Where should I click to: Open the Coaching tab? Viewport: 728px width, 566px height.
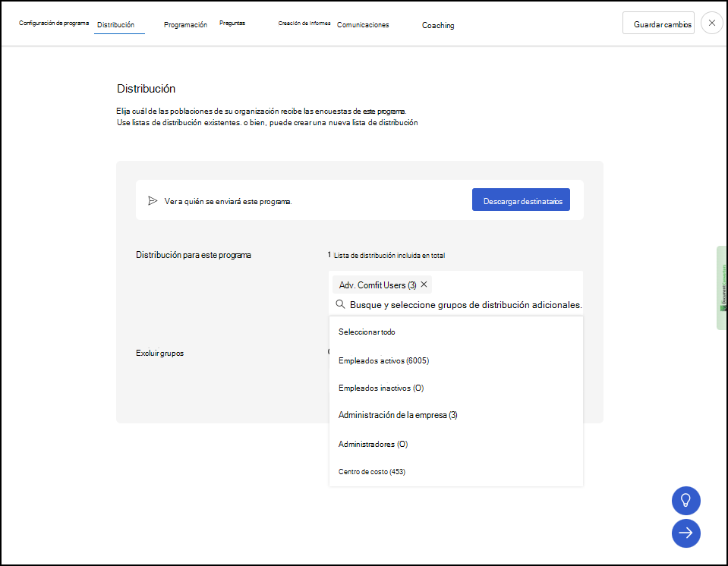(x=437, y=25)
